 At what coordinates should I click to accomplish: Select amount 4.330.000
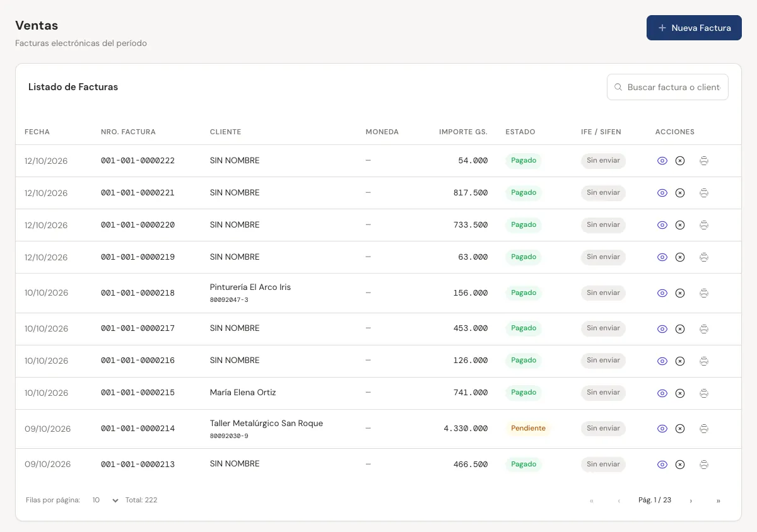(x=466, y=428)
